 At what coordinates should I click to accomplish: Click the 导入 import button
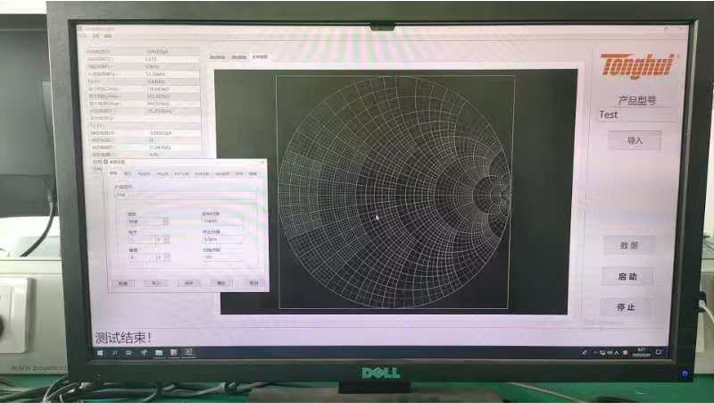634,141
